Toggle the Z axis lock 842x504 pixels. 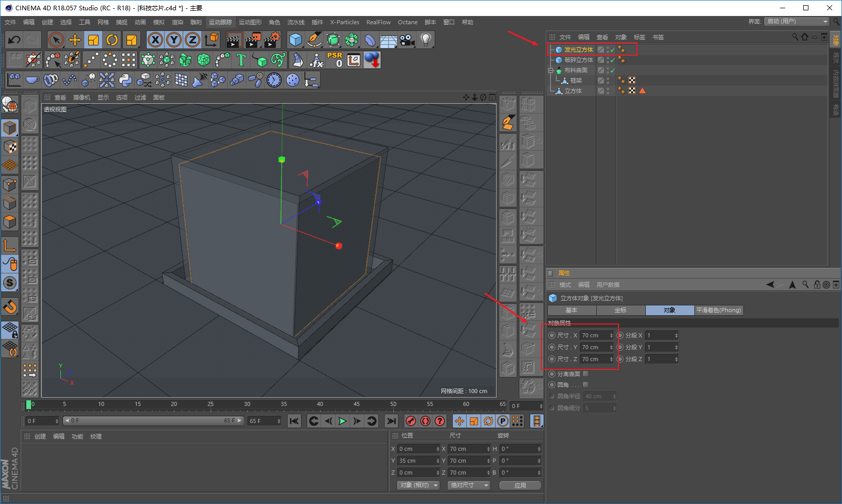[193, 40]
